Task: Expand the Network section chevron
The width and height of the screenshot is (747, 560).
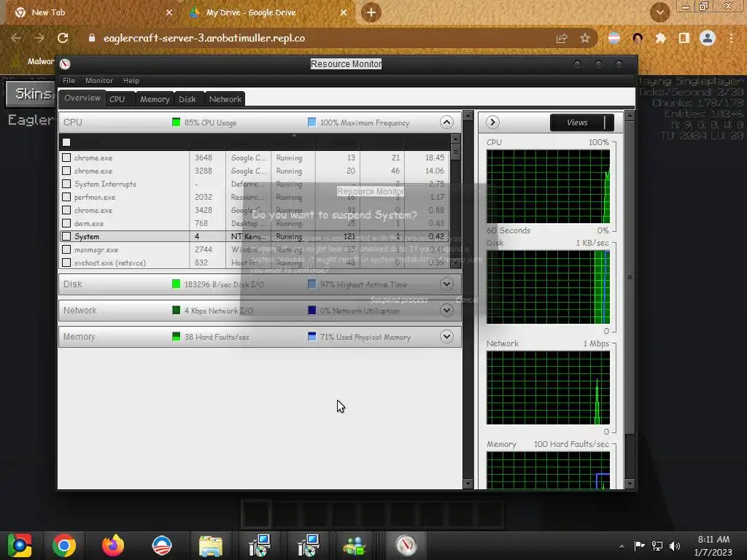Action: pyautogui.click(x=446, y=311)
